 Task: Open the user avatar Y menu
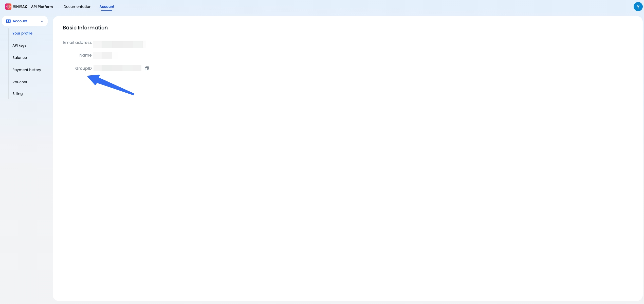pyautogui.click(x=638, y=7)
